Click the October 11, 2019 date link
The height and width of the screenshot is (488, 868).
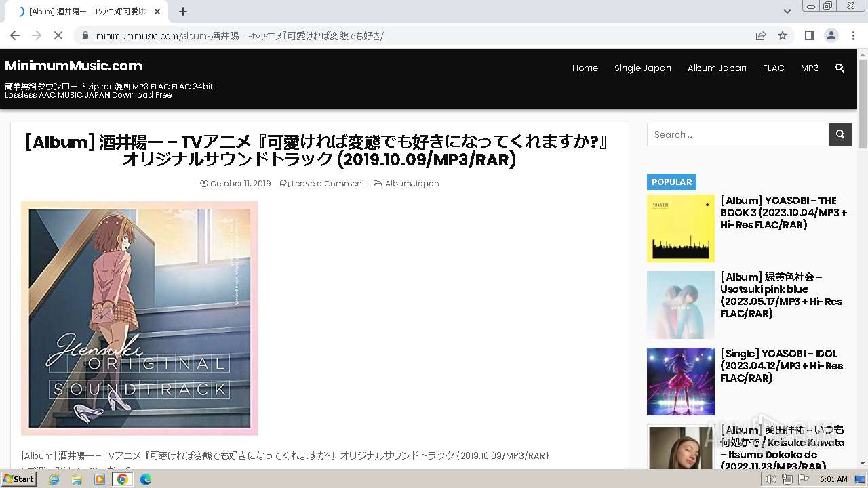240,184
